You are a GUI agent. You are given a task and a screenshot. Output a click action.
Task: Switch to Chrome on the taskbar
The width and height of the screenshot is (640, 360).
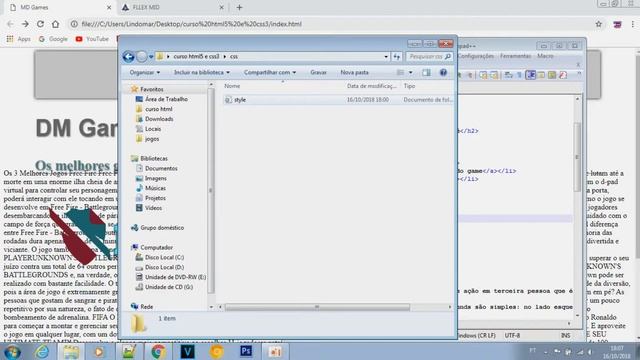(158, 351)
